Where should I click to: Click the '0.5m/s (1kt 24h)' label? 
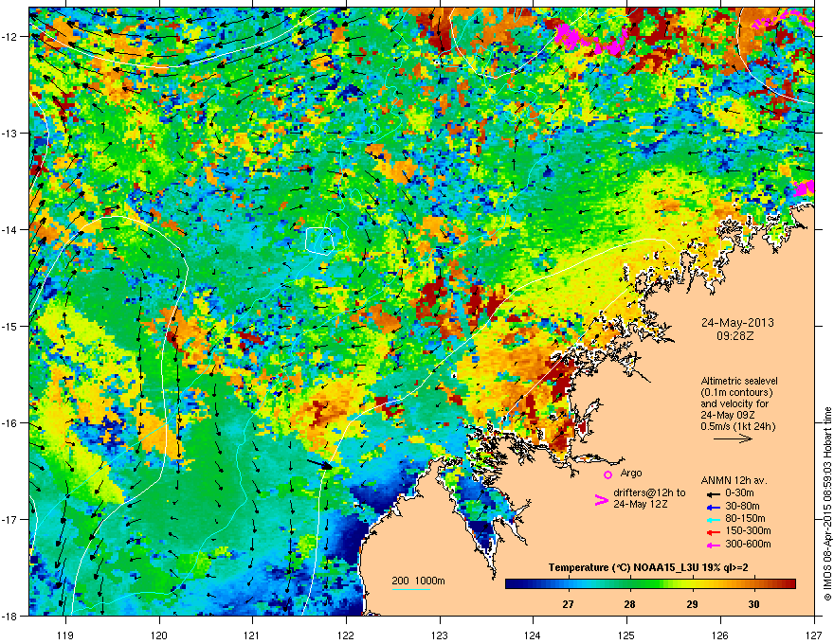pyautogui.click(x=737, y=426)
